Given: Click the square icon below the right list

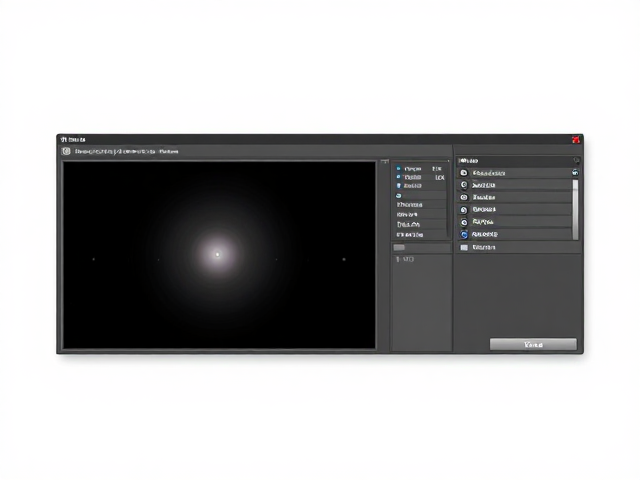Looking at the screenshot, I should (x=464, y=247).
